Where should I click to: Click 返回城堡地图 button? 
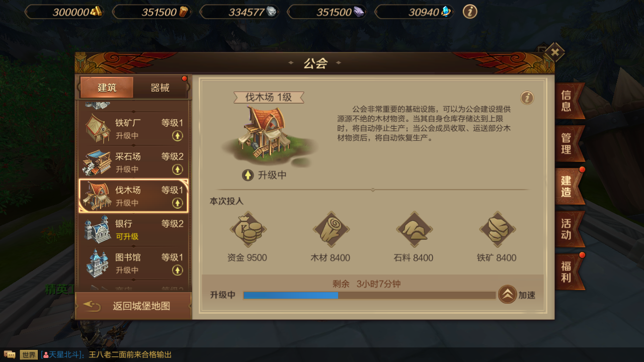(x=133, y=306)
